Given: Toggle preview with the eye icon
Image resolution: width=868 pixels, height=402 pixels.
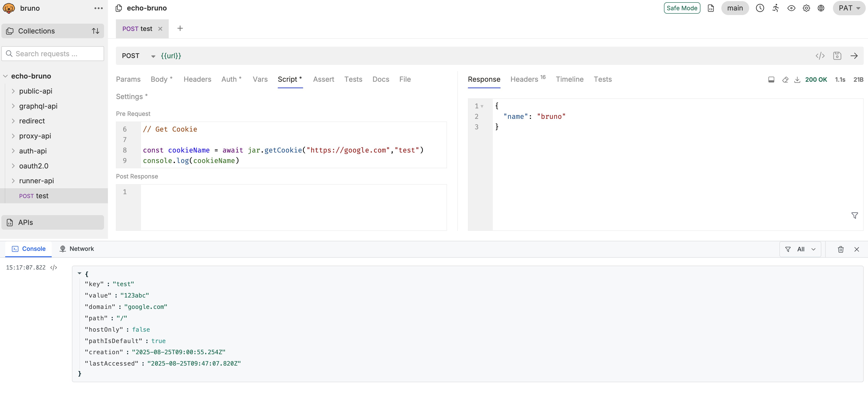Looking at the screenshot, I should [x=791, y=8].
